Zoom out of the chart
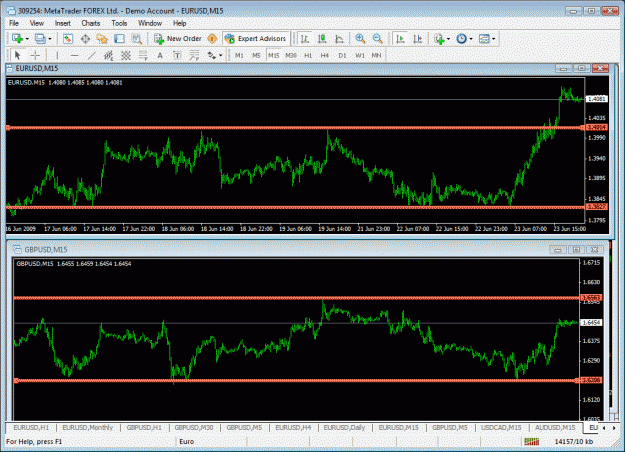 pos(377,39)
